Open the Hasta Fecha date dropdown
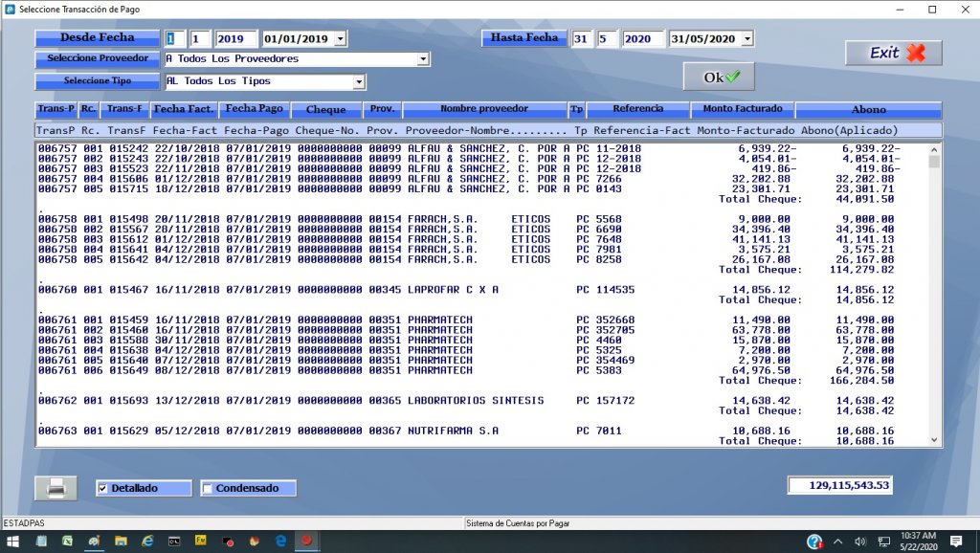980x553 pixels. [x=747, y=39]
